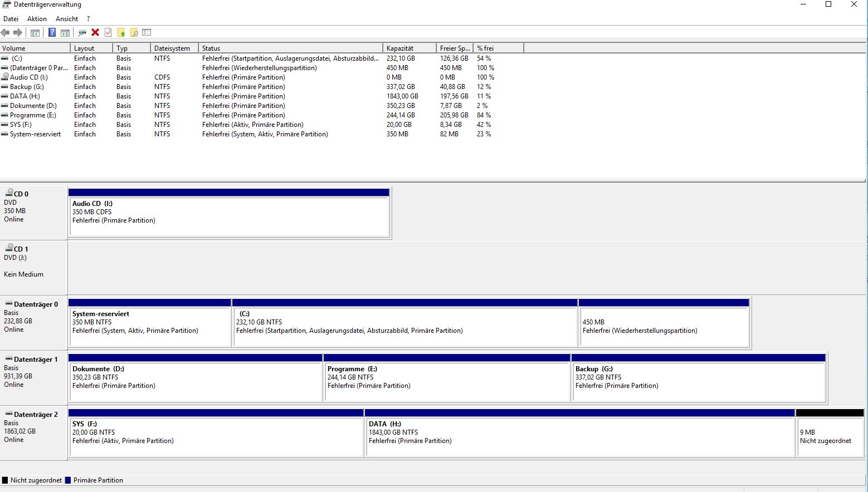The width and height of the screenshot is (868, 492).
Task: Click the document checkmark properties icon
Action: (x=108, y=33)
